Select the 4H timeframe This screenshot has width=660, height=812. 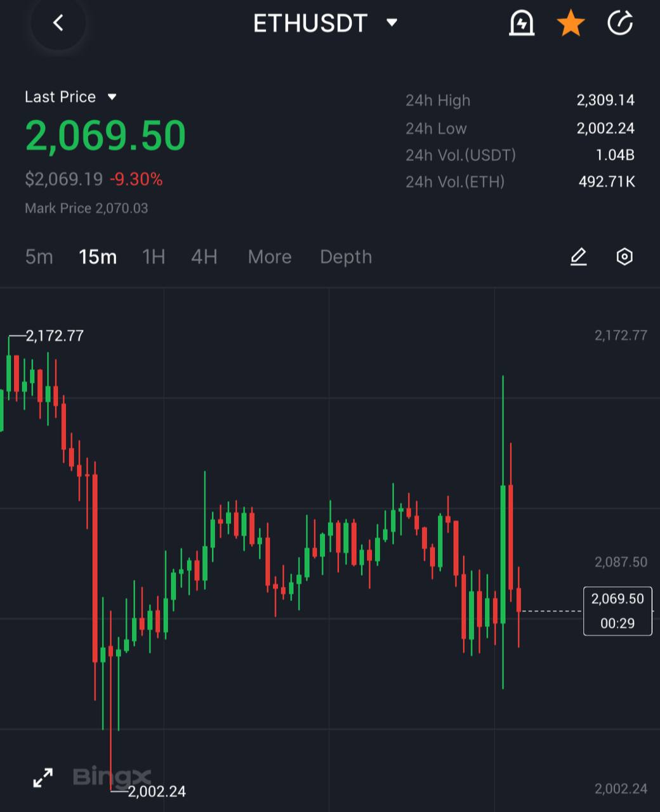coord(204,257)
